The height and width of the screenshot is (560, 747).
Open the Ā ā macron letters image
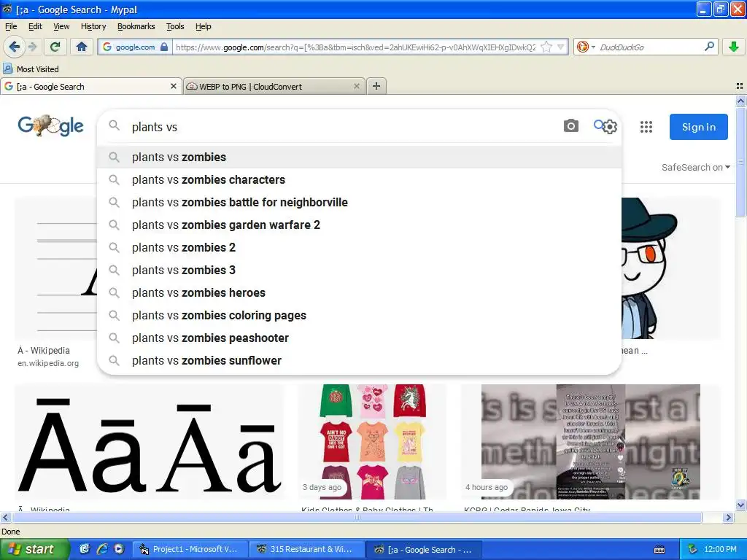click(x=150, y=442)
